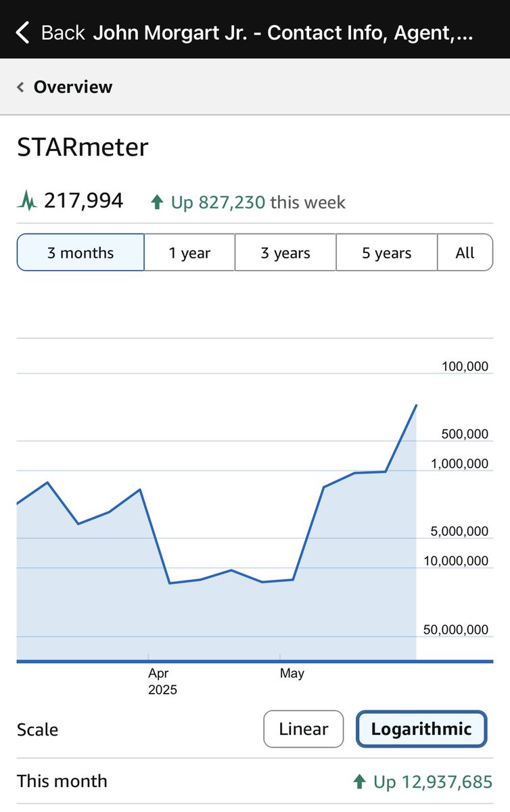Viewport: 510px width, 812px height.
Task: Click the May axis label
Action: (292, 673)
